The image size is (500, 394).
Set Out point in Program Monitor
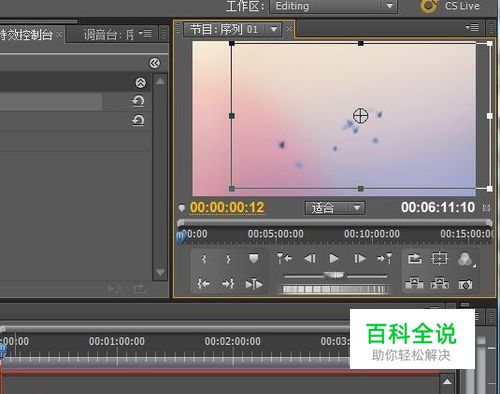point(229,259)
